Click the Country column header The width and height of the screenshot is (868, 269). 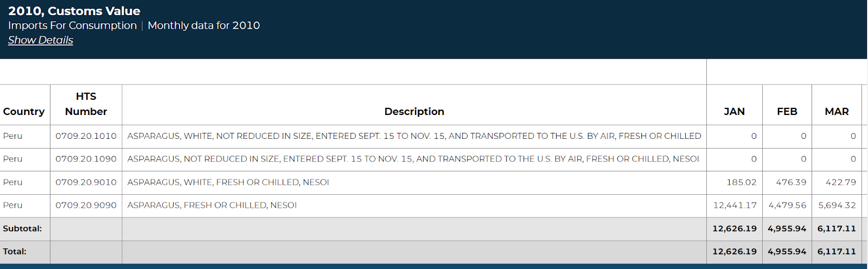[24, 111]
